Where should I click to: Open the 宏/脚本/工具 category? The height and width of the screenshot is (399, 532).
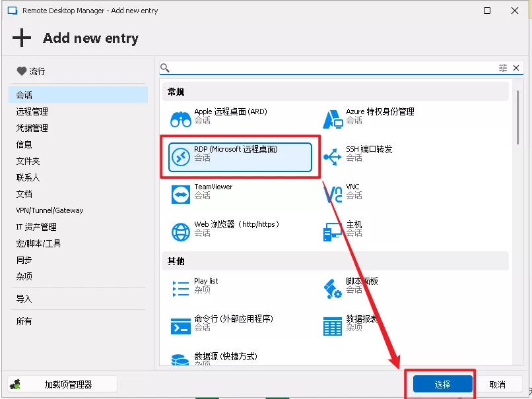[78, 243]
